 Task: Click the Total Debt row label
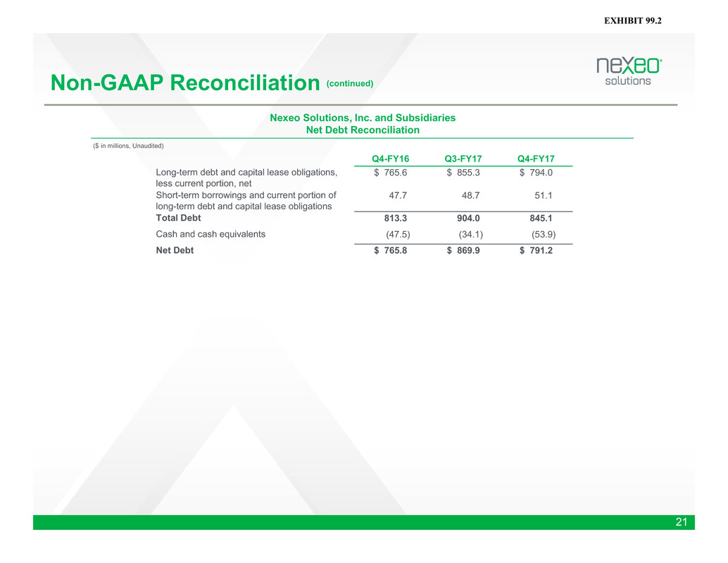[178, 218]
